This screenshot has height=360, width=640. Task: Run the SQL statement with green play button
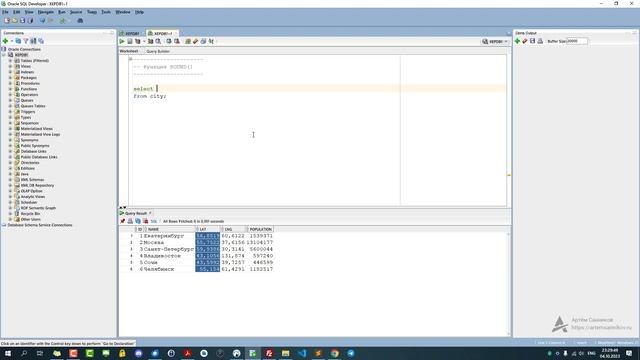coord(122,41)
